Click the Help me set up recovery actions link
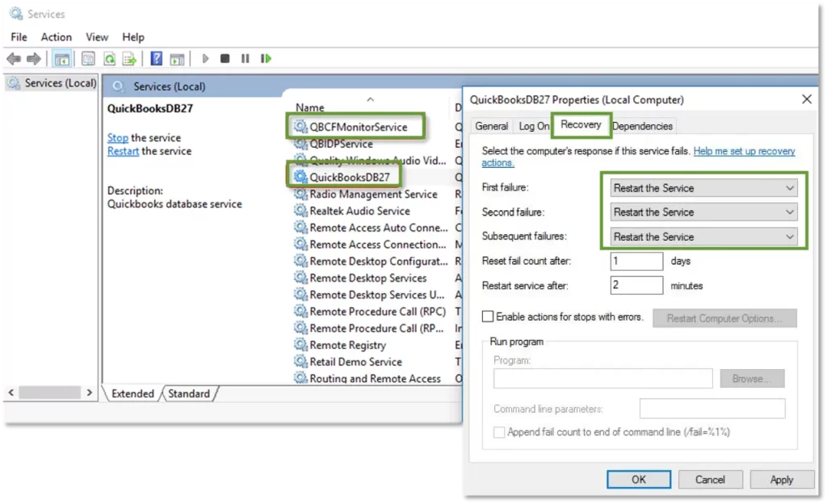Viewport: 827px width, 504px height. click(744, 151)
